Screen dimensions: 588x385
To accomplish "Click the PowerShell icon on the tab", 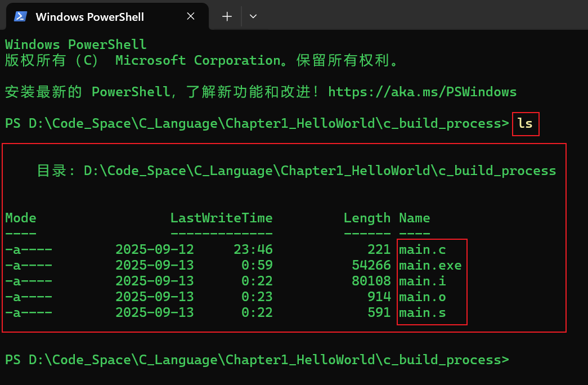I will pos(19,16).
